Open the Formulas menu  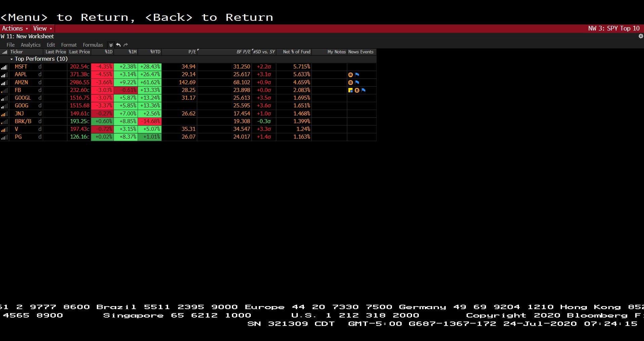[93, 45]
